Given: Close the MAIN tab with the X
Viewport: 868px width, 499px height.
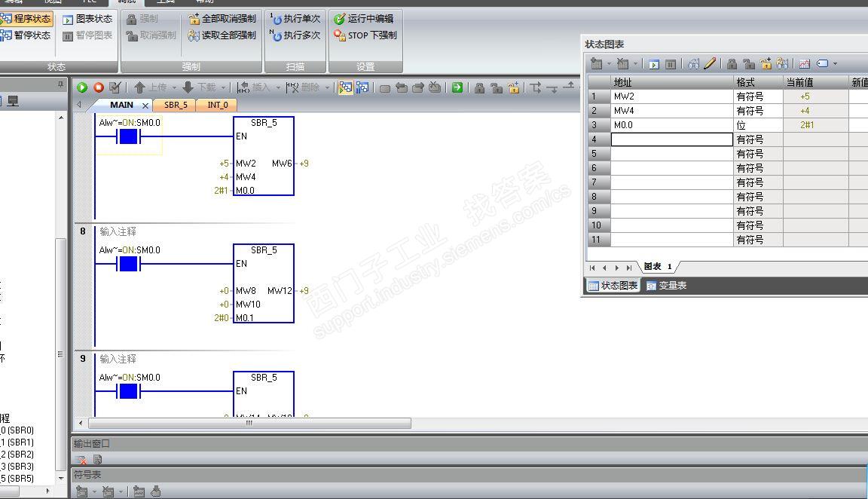Looking at the screenshot, I should (x=145, y=106).
